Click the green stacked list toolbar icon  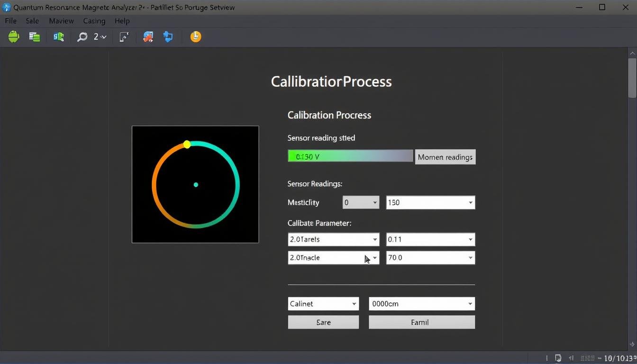(x=35, y=37)
